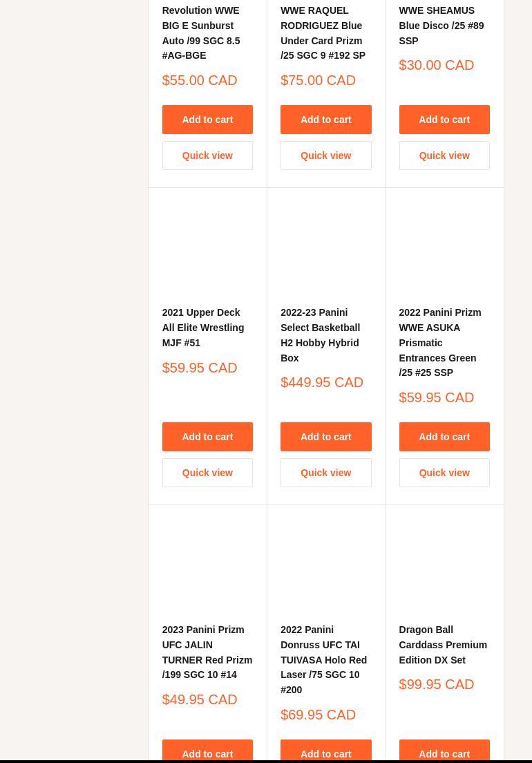Screen dimensions: 532x763
Task: Quick view RAQUEL RODRIGUEZ Prizm card
Action: pos(325,156)
